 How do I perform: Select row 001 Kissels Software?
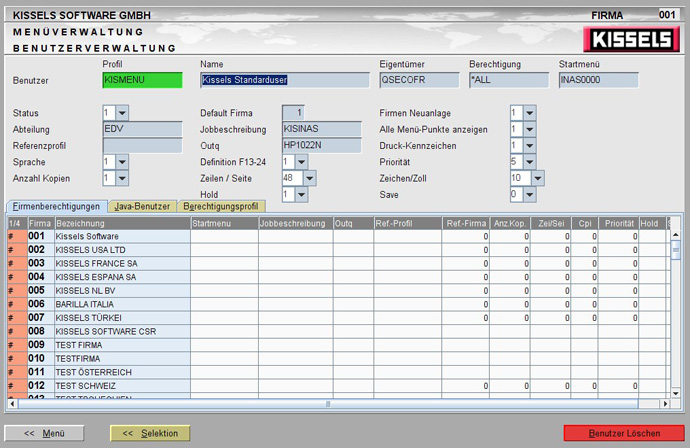338,236
